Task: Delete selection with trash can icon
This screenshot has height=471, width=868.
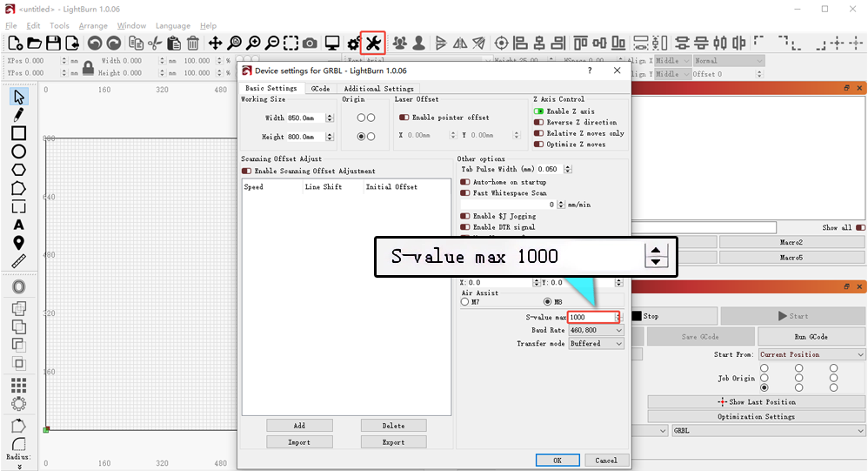Action: coord(192,44)
